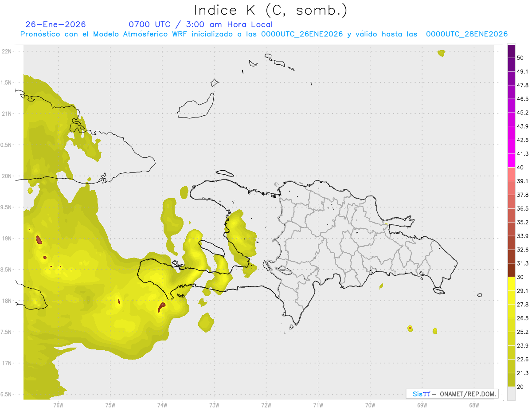Click the '68W' longitude label

[x=474, y=405]
